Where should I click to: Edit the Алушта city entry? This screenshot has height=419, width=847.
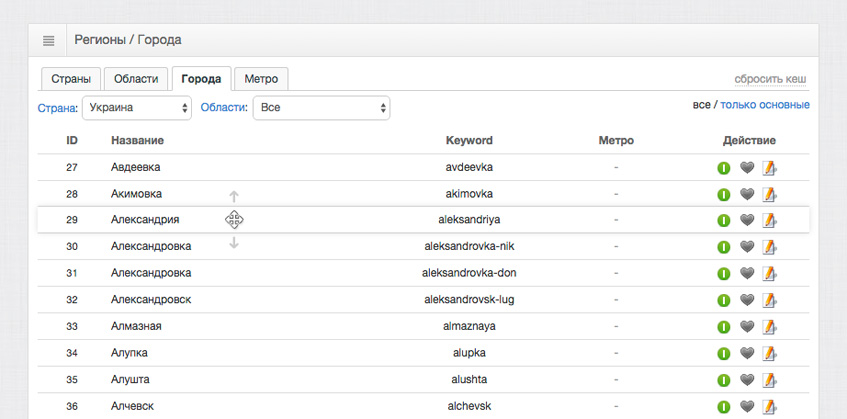pos(769,380)
